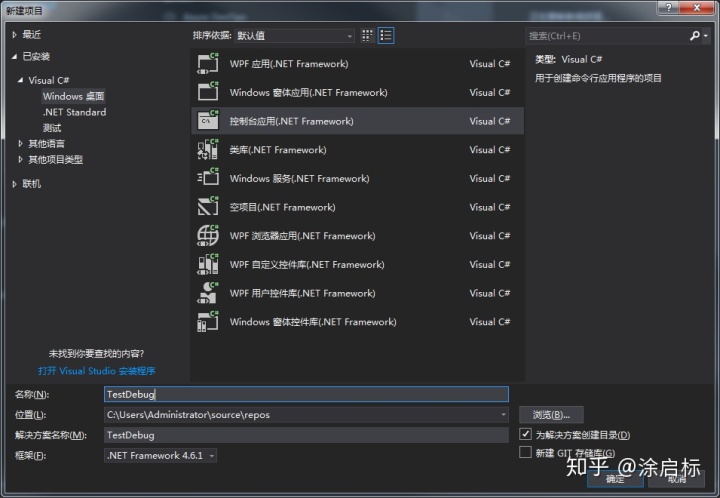Click the 已安装 tree label
Screen dimensions: 720x498
pos(36,56)
